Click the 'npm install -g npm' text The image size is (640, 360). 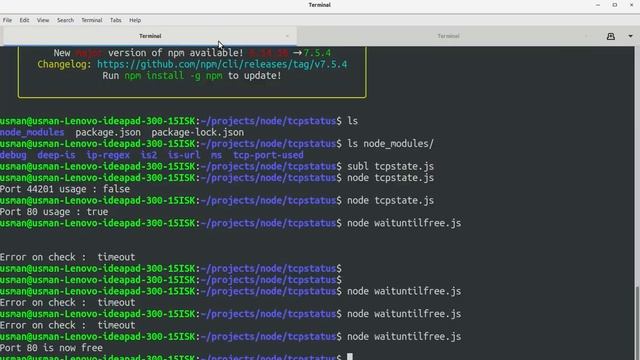click(x=173, y=76)
